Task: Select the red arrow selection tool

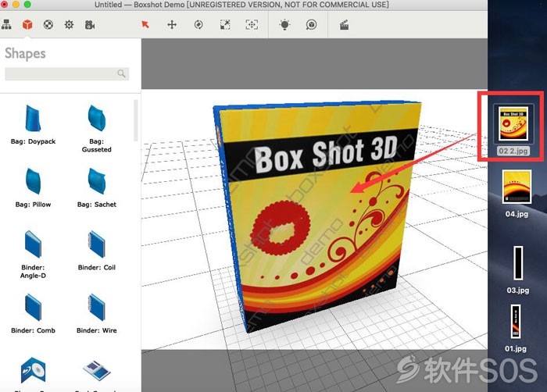Action: 145,24
